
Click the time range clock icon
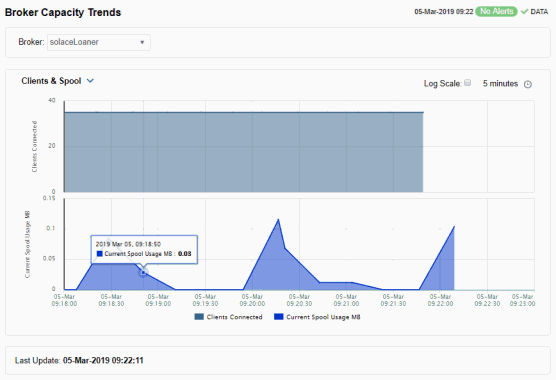click(x=528, y=84)
